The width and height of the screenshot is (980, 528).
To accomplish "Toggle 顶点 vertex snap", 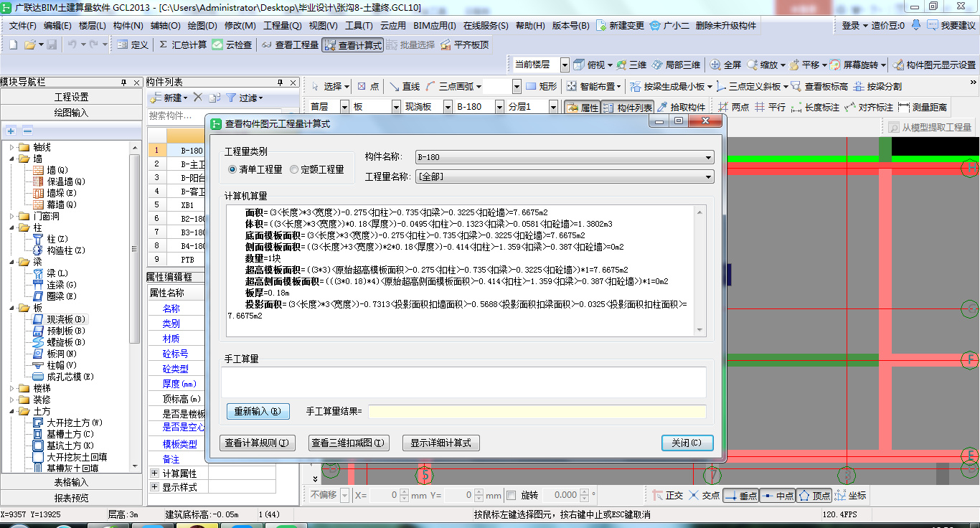I will (x=814, y=495).
